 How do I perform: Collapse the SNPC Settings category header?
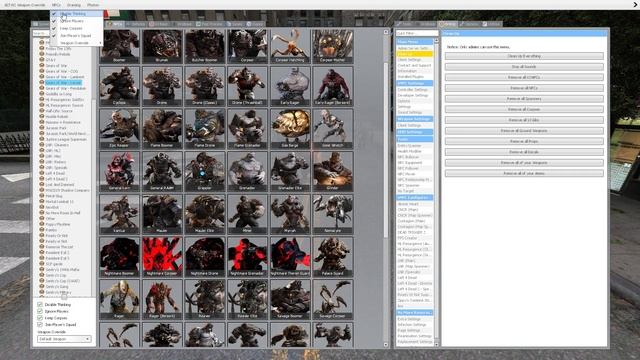[x=415, y=83]
